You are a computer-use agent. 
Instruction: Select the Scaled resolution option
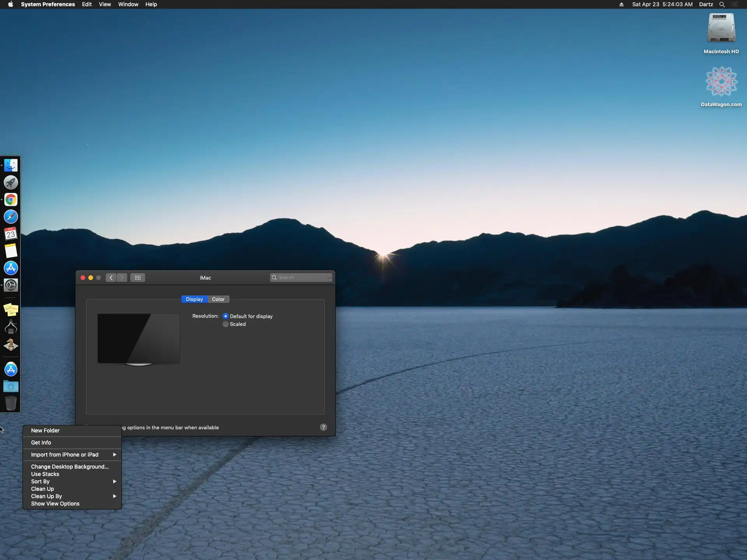point(226,324)
